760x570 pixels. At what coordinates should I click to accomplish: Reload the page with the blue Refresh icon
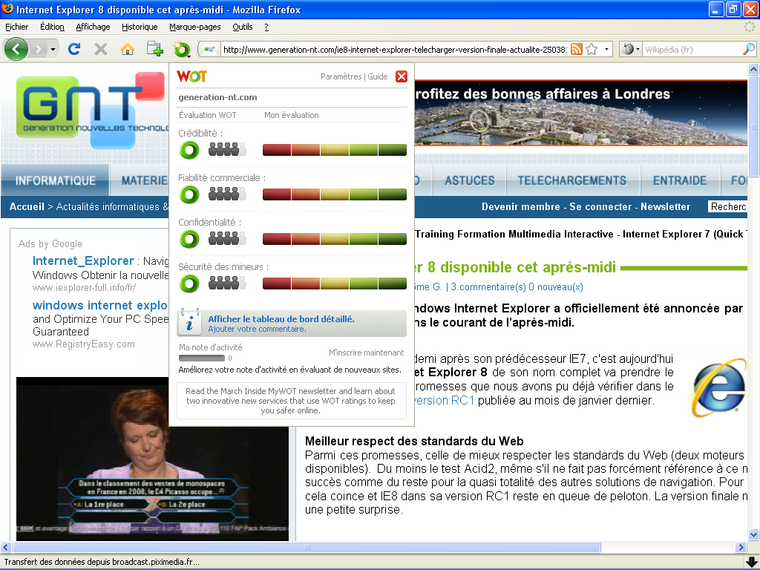[74, 49]
